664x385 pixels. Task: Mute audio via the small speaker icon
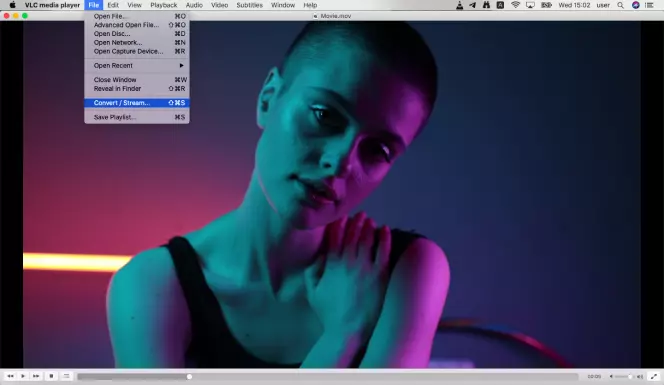pos(611,377)
